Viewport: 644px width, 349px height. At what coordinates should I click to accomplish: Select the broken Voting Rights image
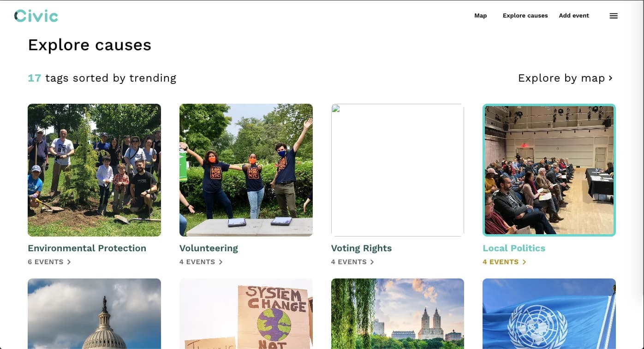[398, 170]
